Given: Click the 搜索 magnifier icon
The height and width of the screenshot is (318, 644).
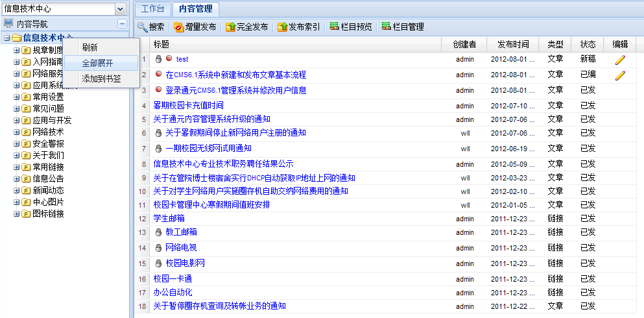Looking at the screenshot, I should [x=143, y=27].
